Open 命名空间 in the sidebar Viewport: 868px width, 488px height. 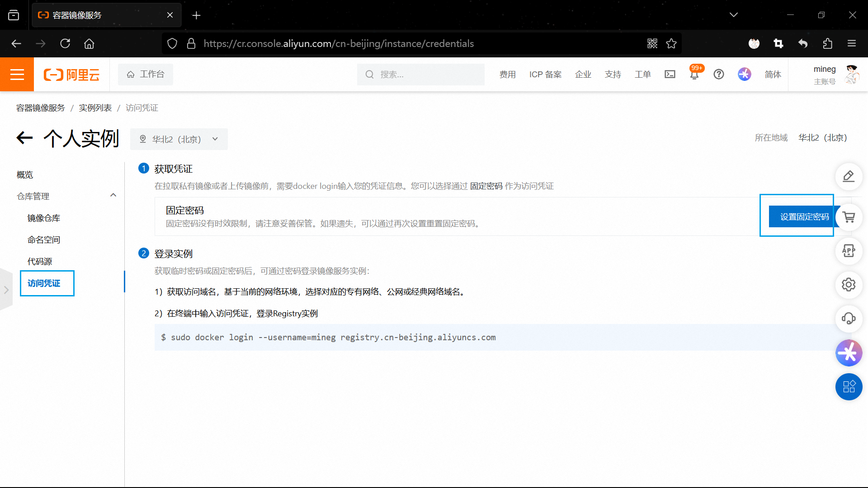(x=44, y=239)
